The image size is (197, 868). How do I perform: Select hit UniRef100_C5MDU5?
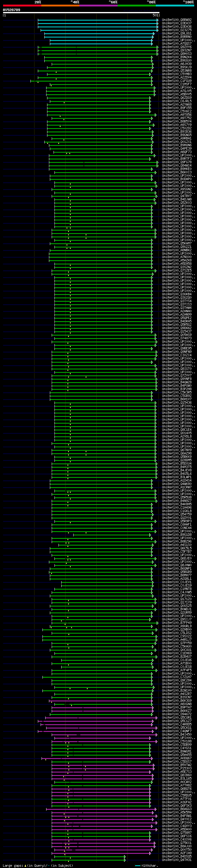pos(177,795)
